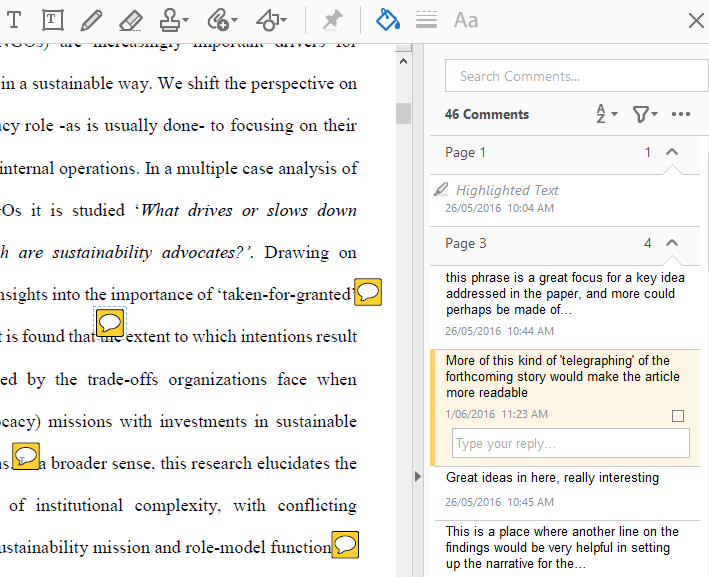Click the selected sticky note above 'extent'
Screen dimensions: 709x577
(110, 323)
